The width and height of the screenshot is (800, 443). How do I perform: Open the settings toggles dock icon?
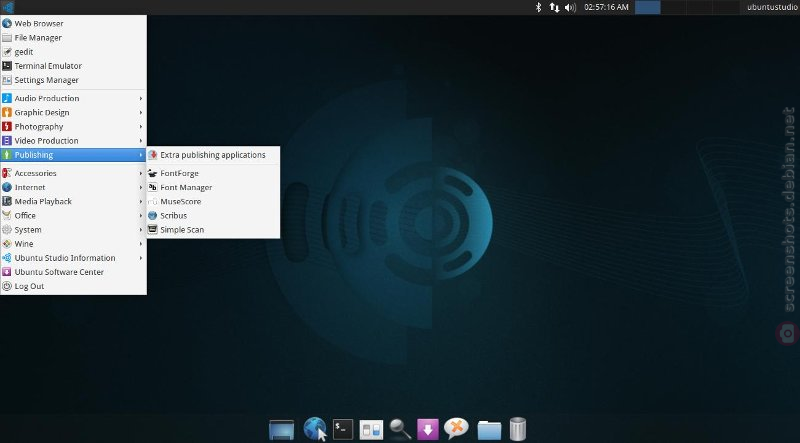point(371,430)
